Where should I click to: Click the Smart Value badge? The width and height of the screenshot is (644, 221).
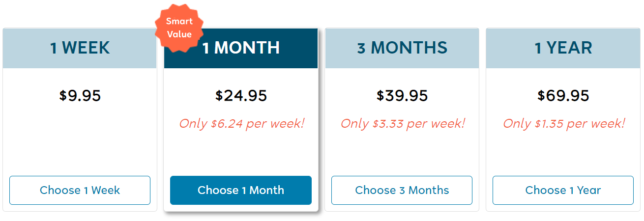179,28
